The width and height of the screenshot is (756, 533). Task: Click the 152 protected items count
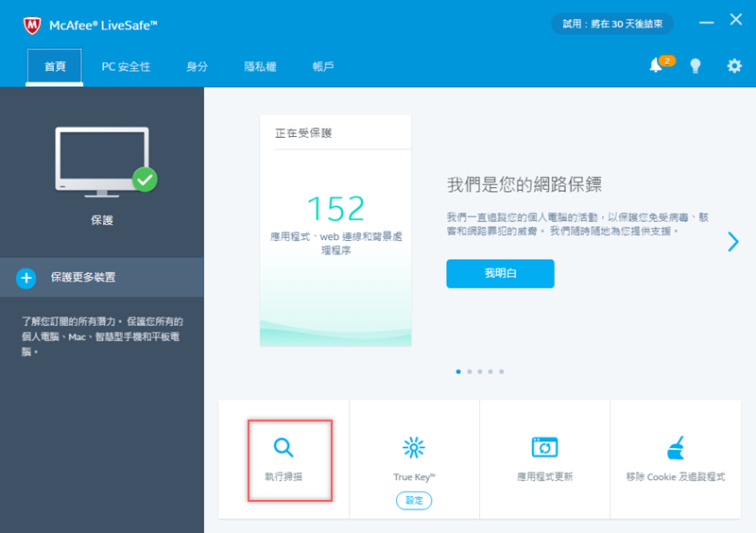[335, 208]
